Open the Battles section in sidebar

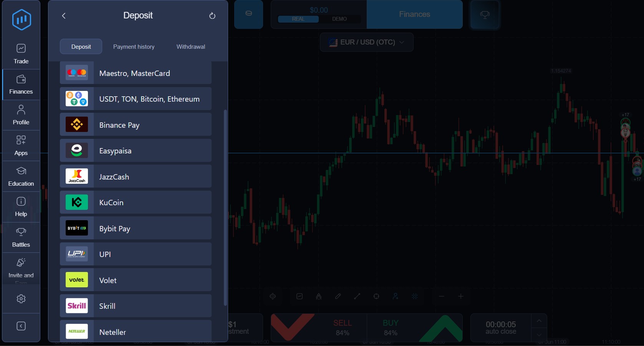[21, 237]
